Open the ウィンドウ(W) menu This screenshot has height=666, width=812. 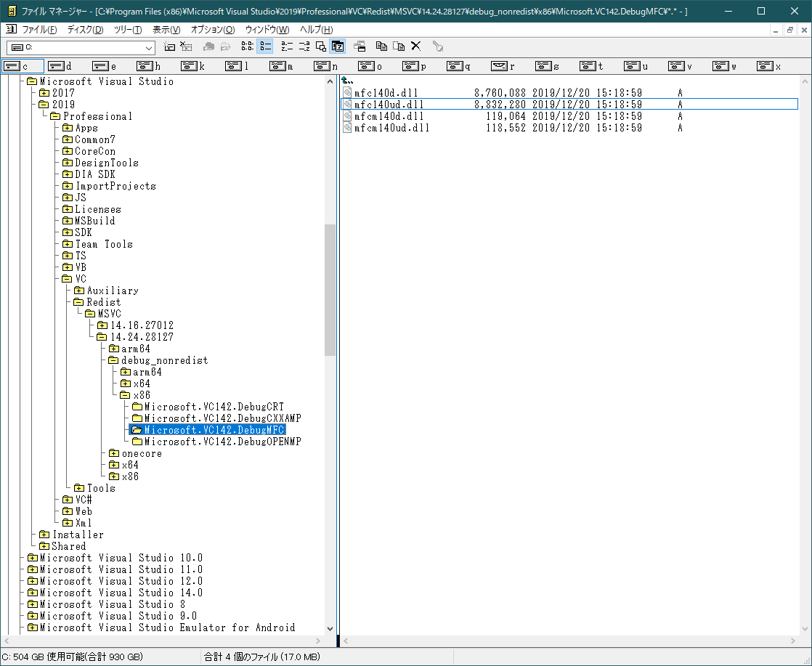click(267, 30)
